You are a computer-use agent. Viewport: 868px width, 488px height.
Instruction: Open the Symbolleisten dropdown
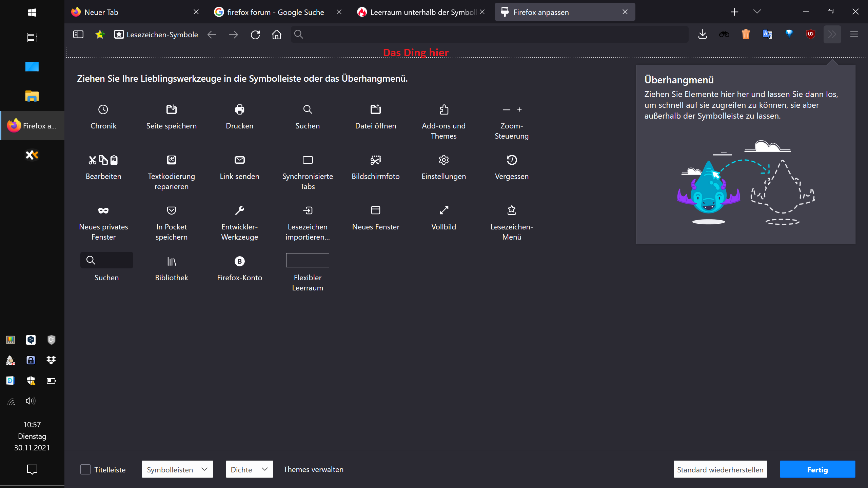(177, 469)
